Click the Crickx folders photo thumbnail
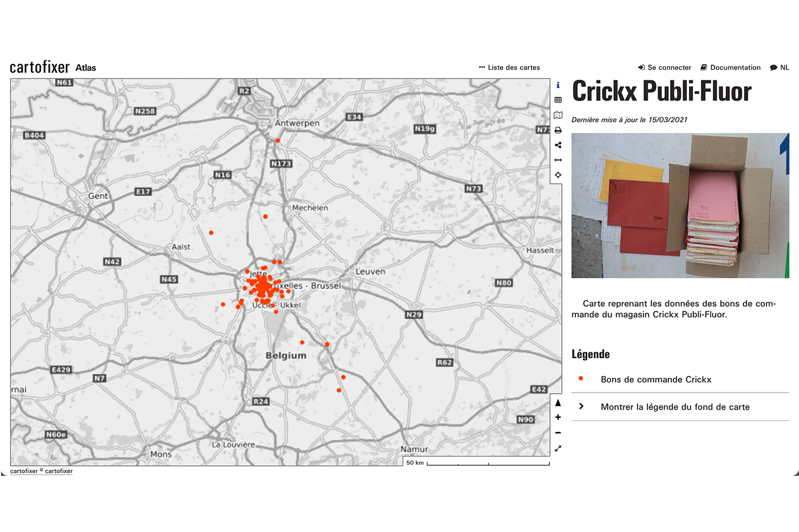The image size is (799, 532). (x=680, y=205)
